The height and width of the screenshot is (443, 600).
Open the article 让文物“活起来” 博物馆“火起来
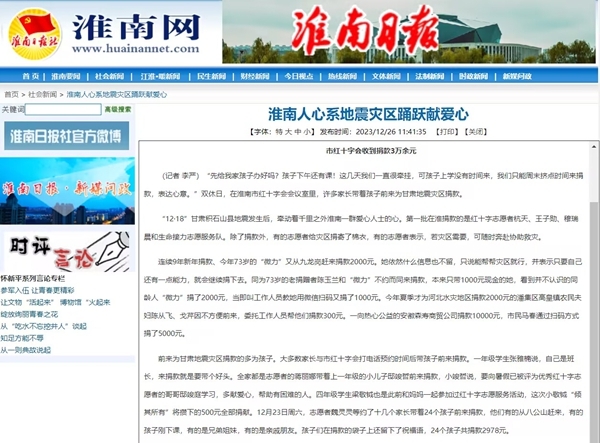(x=55, y=302)
